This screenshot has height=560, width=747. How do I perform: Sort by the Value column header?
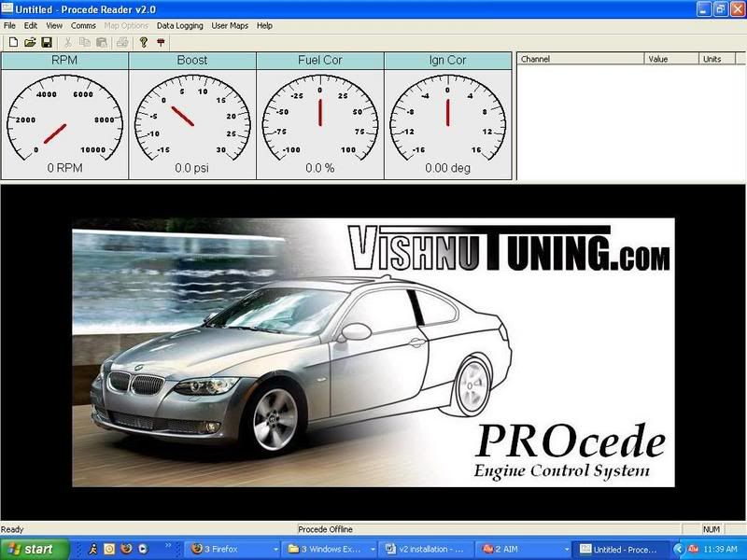click(x=671, y=59)
